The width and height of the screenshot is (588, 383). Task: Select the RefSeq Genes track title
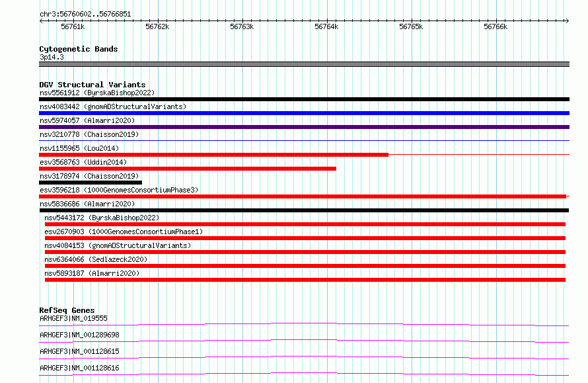pyautogui.click(x=67, y=310)
